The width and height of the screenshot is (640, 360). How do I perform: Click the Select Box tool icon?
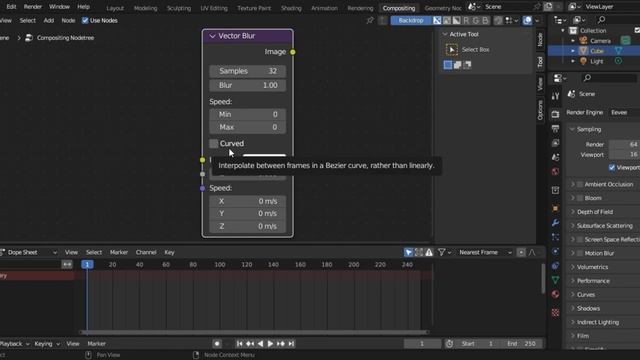coord(451,49)
